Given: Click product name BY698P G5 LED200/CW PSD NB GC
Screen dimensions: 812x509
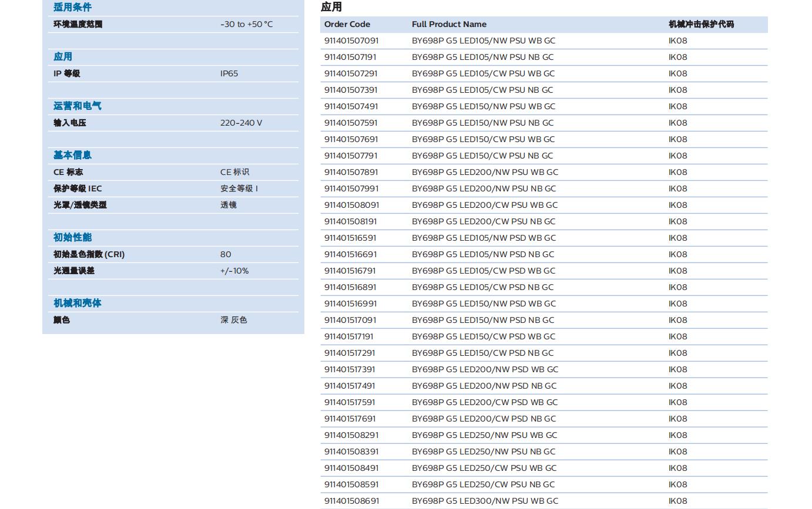Looking at the screenshot, I should click(x=484, y=419).
